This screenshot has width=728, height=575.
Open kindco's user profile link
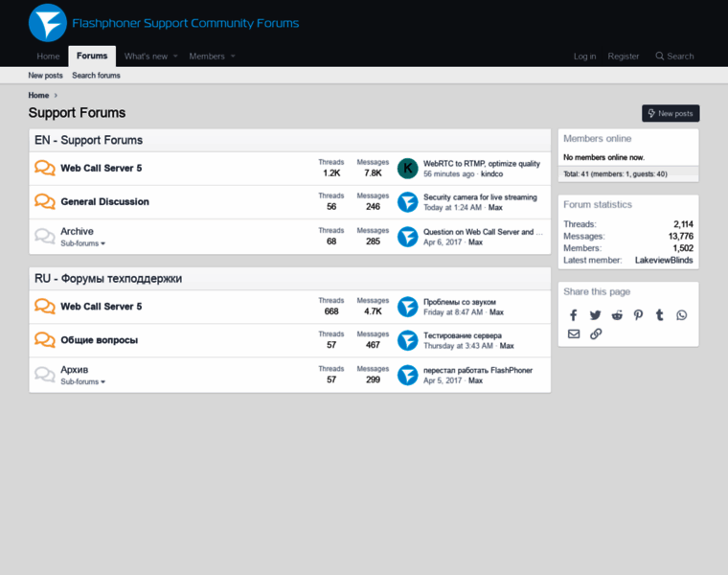pyautogui.click(x=491, y=173)
